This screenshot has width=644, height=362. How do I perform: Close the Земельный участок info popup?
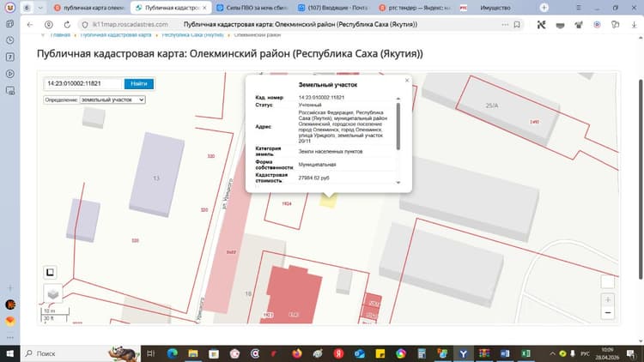[407, 81]
